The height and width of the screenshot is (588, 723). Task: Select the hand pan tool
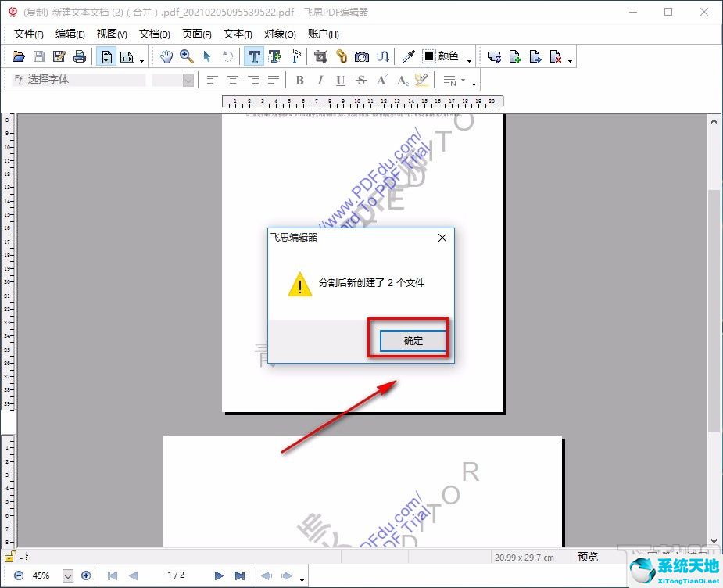coord(166,57)
